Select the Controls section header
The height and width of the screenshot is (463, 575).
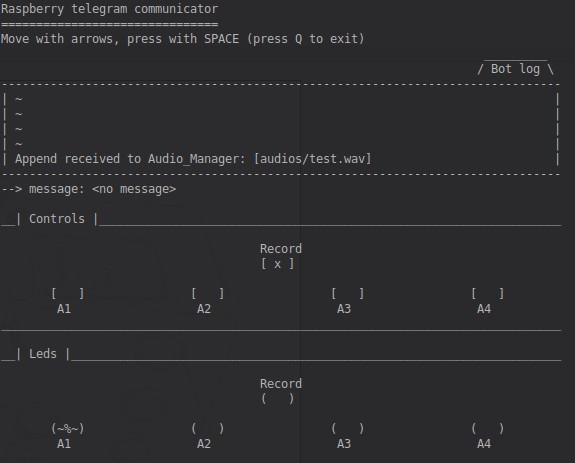(57, 219)
